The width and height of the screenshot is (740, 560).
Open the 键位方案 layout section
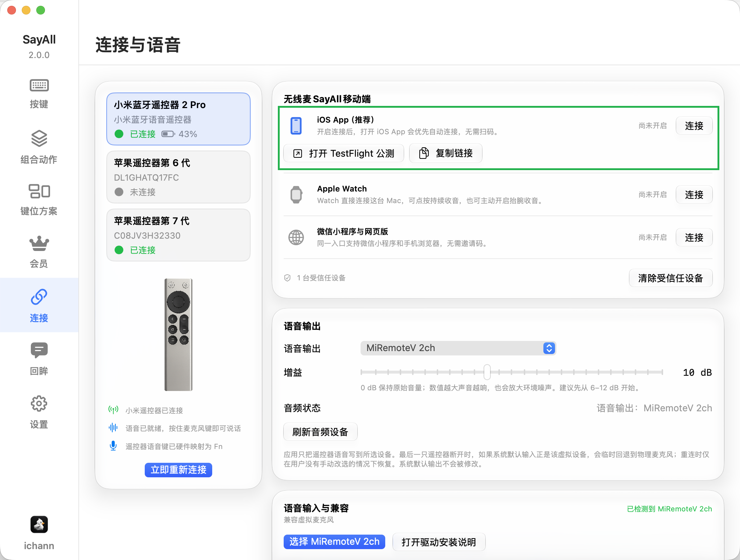coord(39,199)
